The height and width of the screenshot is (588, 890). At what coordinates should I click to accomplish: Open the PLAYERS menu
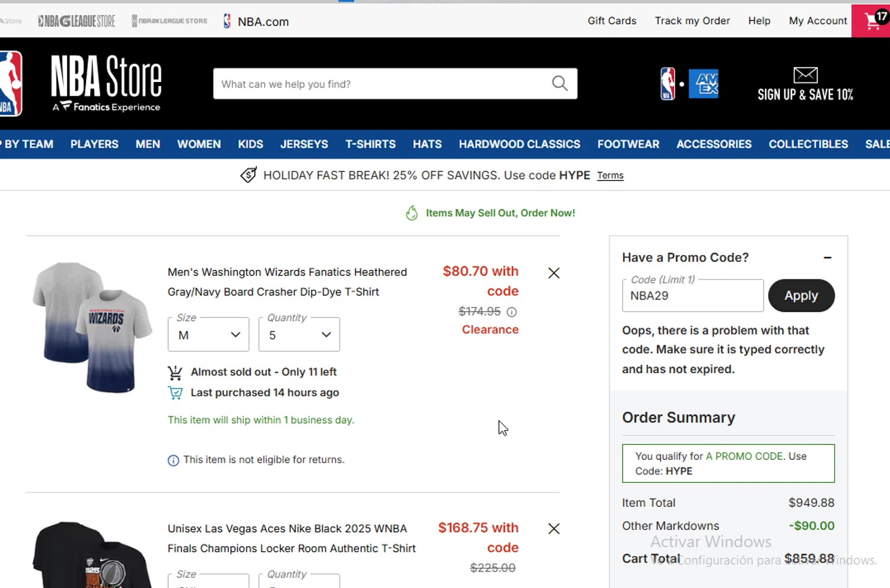(94, 144)
